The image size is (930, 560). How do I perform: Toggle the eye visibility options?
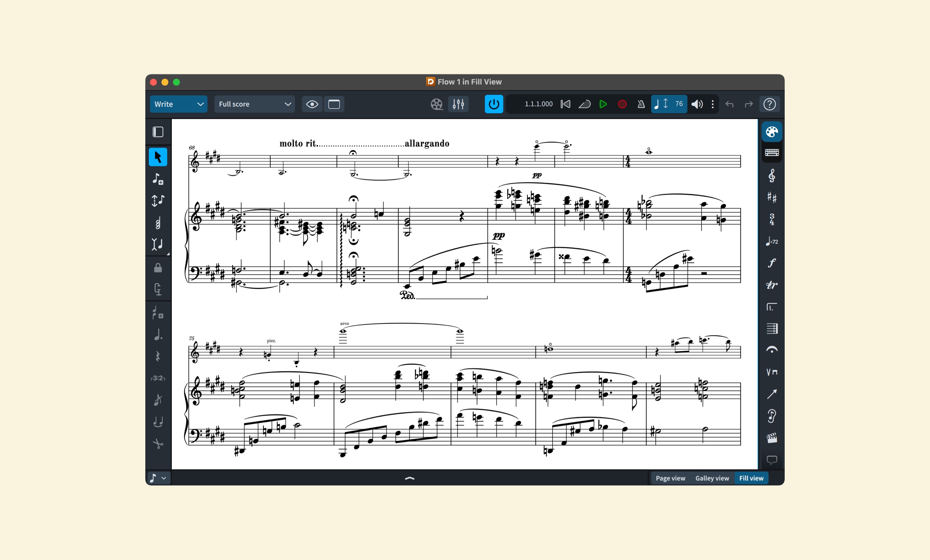[312, 104]
